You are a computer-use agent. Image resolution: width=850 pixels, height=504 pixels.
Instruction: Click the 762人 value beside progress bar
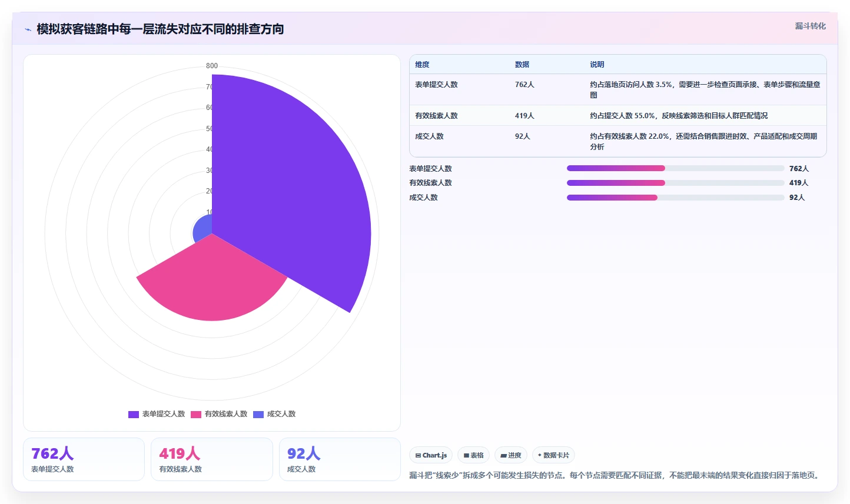point(799,168)
